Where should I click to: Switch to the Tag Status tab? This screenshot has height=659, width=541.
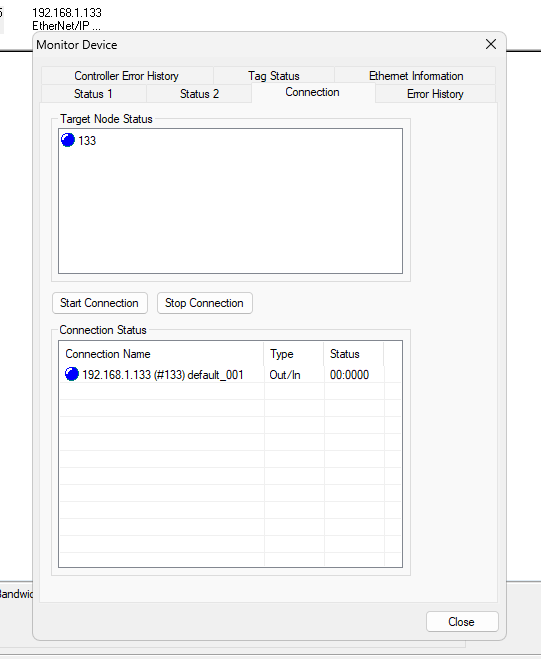(x=274, y=76)
